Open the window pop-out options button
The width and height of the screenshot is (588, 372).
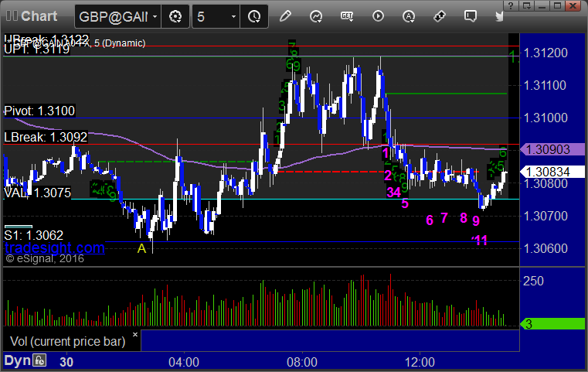[x=526, y=5]
